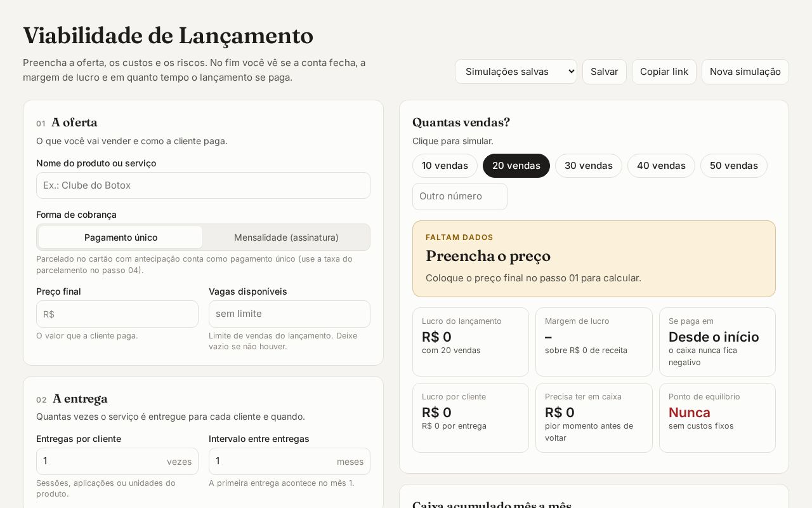Click the 'A oferta' section heading
Viewport: 812px width, 508px height.
[x=74, y=123]
